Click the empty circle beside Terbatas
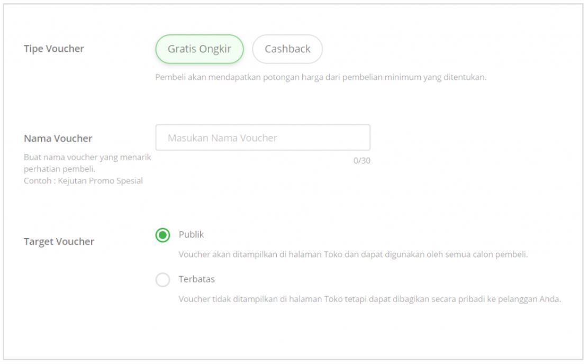Screen dimensions: 588x364 [163, 280]
